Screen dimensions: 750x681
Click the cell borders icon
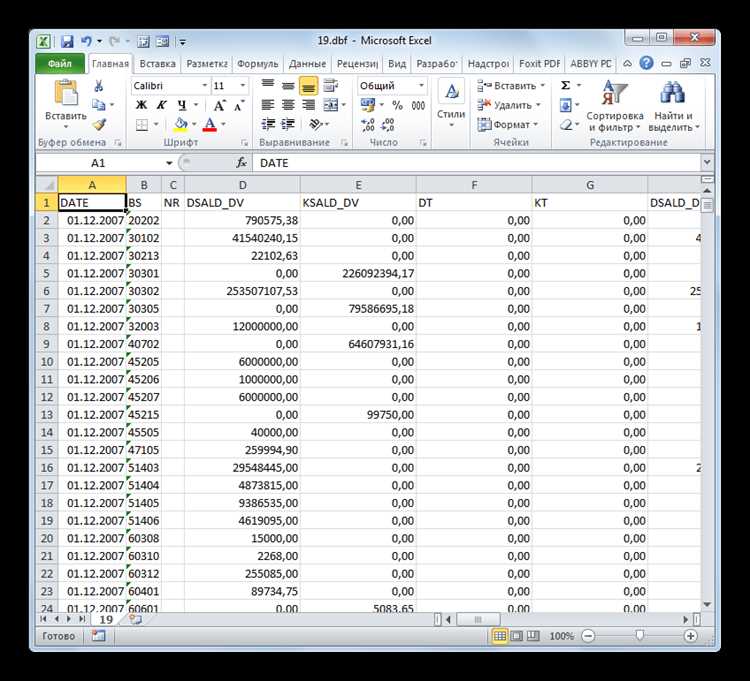click(x=142, y=125)
